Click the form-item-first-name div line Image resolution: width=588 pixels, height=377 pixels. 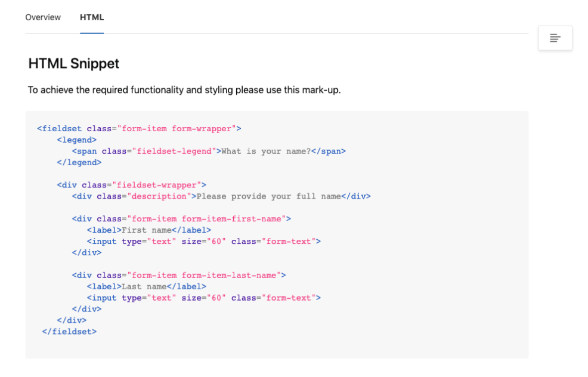pos(181,219)
